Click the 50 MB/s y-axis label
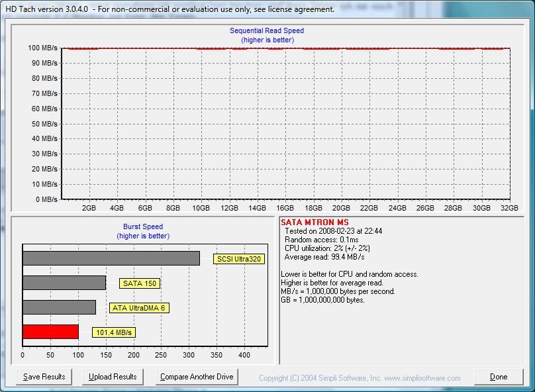535x392 pixels. [x=44, y=124]
